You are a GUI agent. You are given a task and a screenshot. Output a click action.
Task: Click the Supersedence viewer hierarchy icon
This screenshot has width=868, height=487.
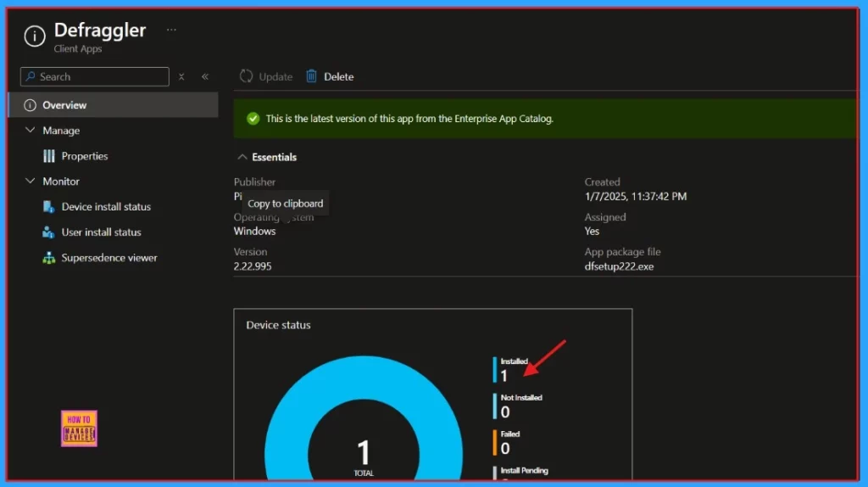point(48,258)
